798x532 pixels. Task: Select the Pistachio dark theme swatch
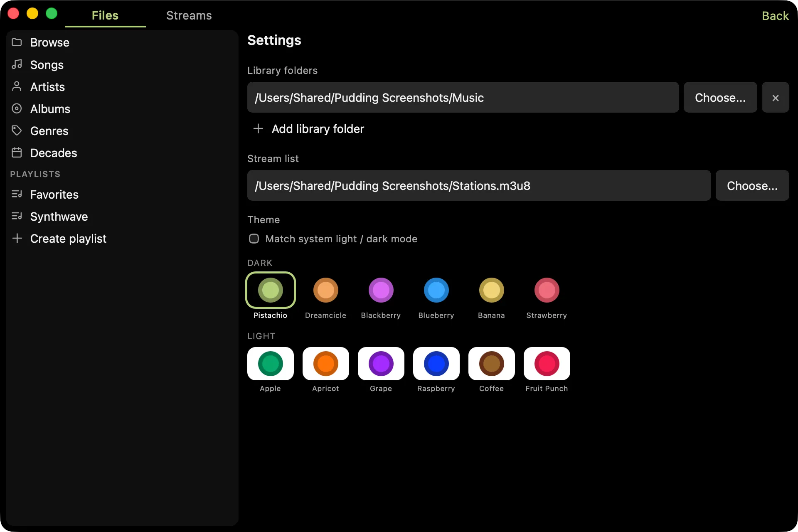[271, 290]
